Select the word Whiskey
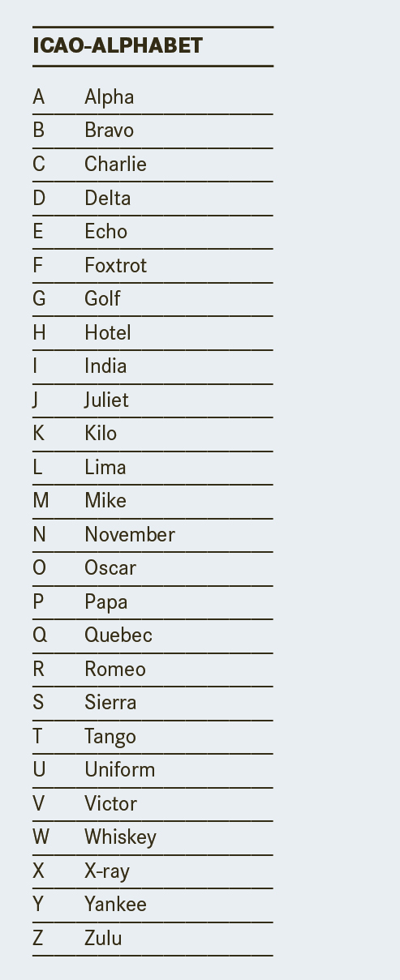400x980 pixels. click(x=120, y=837)
